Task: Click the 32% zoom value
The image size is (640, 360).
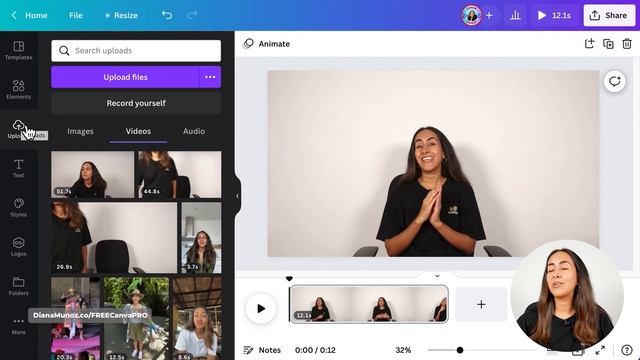Action: (x=403, y=350)
